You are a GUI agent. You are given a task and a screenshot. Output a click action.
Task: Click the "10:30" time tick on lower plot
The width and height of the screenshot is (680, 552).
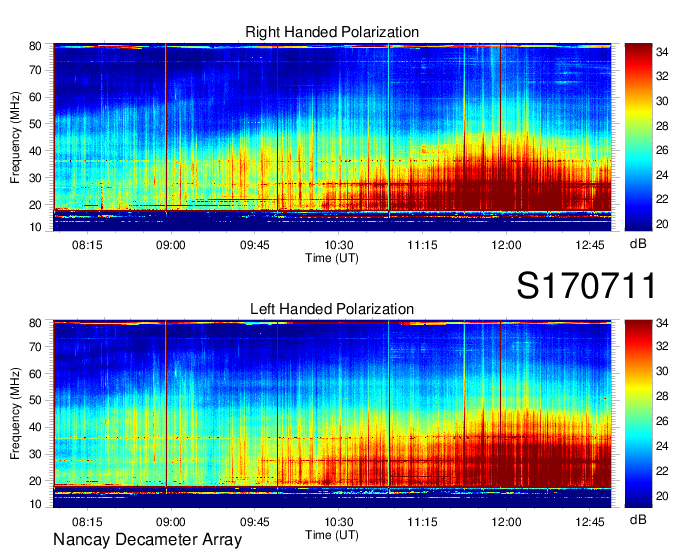[x=338, y=522]
